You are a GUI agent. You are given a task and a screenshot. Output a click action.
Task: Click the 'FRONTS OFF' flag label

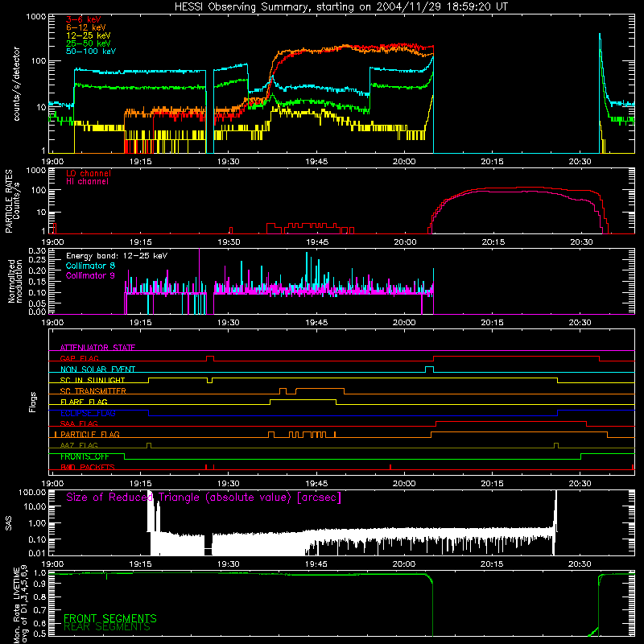coord(85,456)
